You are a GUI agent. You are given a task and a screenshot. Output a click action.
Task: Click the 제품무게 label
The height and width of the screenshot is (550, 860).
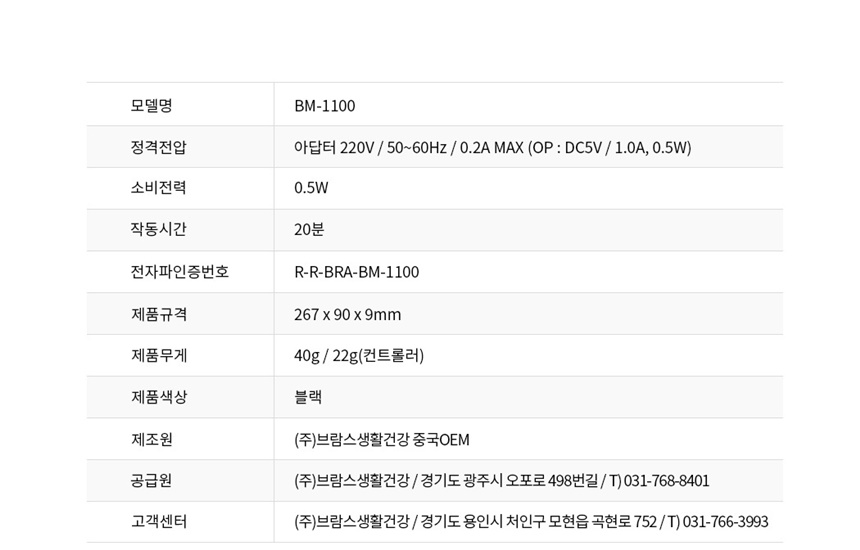point(159,355)
